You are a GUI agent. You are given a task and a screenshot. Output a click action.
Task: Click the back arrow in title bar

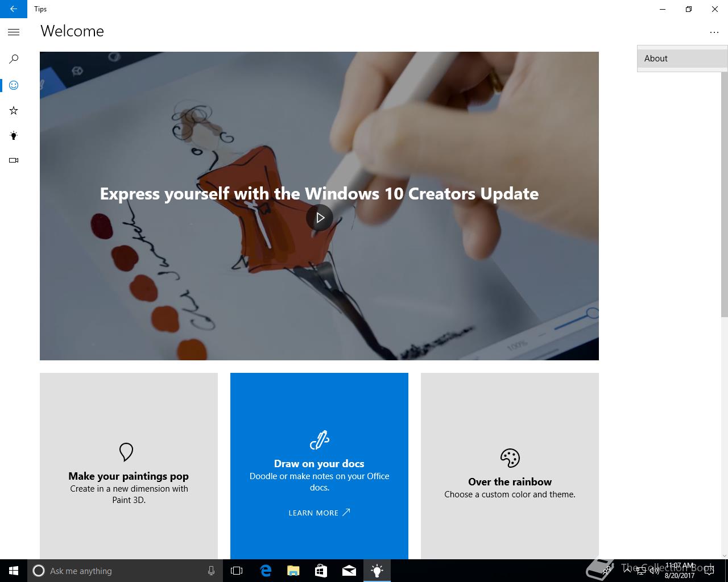click(x=14, y=9)
